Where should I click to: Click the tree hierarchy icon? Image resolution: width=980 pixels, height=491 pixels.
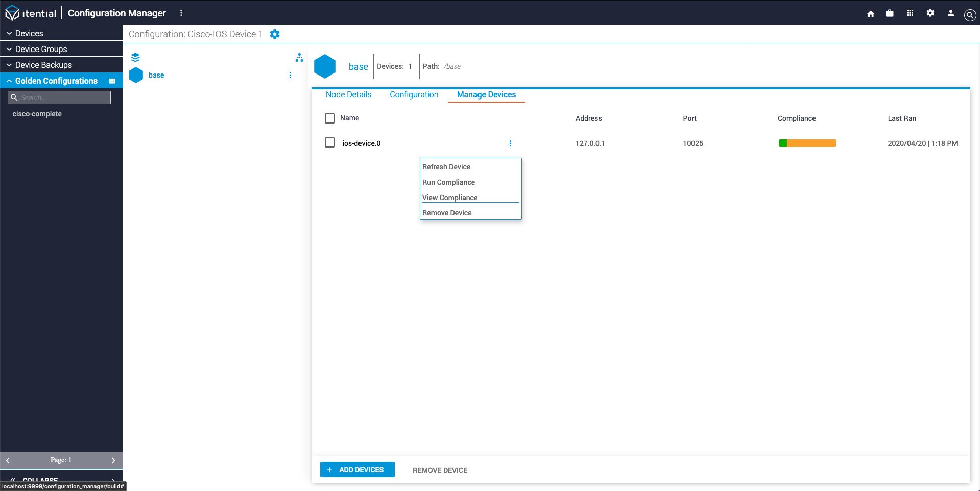(299, 58)
